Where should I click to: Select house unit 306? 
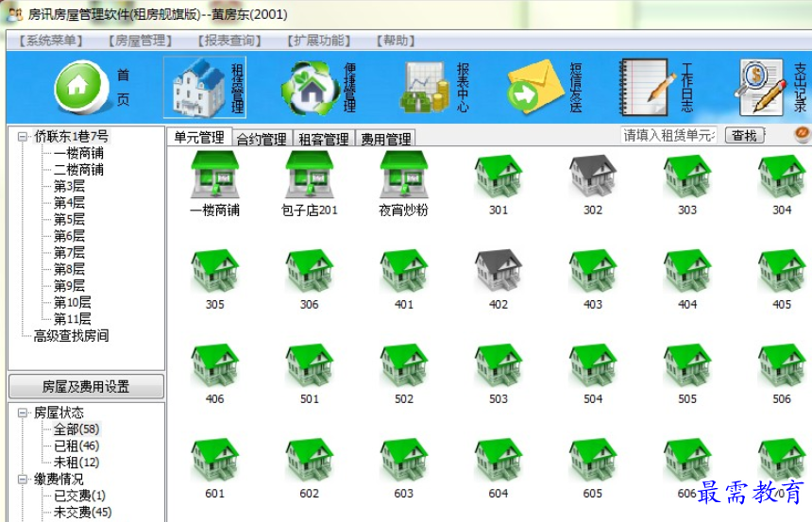pos(310,271)
